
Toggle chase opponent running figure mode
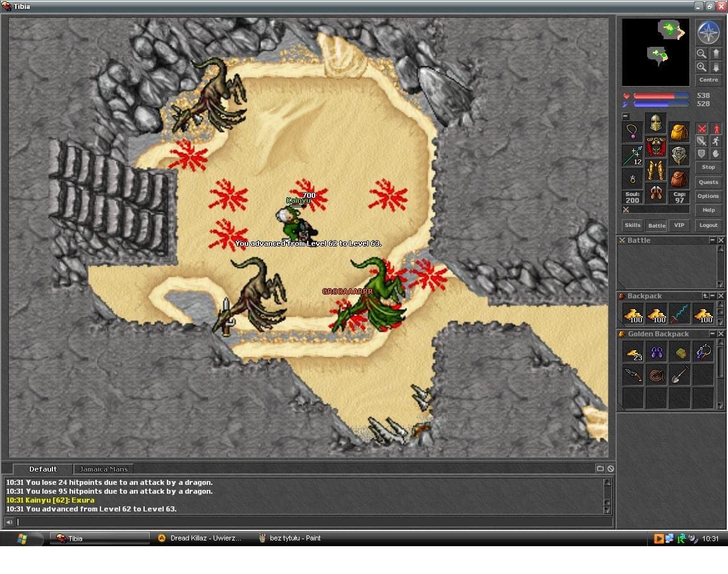(716, 141)
